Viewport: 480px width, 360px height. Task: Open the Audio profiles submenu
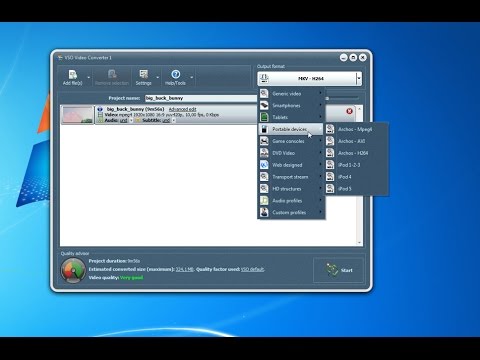[291, 201]
